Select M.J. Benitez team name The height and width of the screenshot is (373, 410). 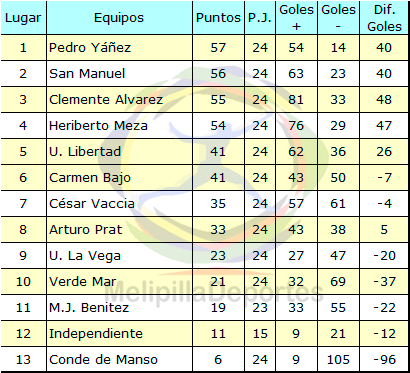click(89, 307)
